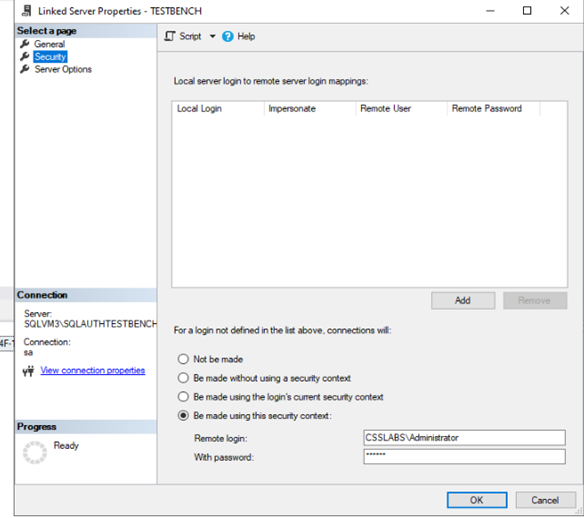This screenshot has width=584, height=518.
Task: Click the OK button
Action: click(x=477, y=500)
